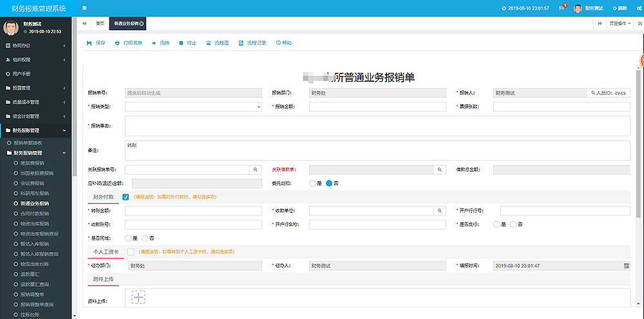Select 是 for 是否同城
The image size is (644, 319).
pyautogui.click(x=128, y=238)
